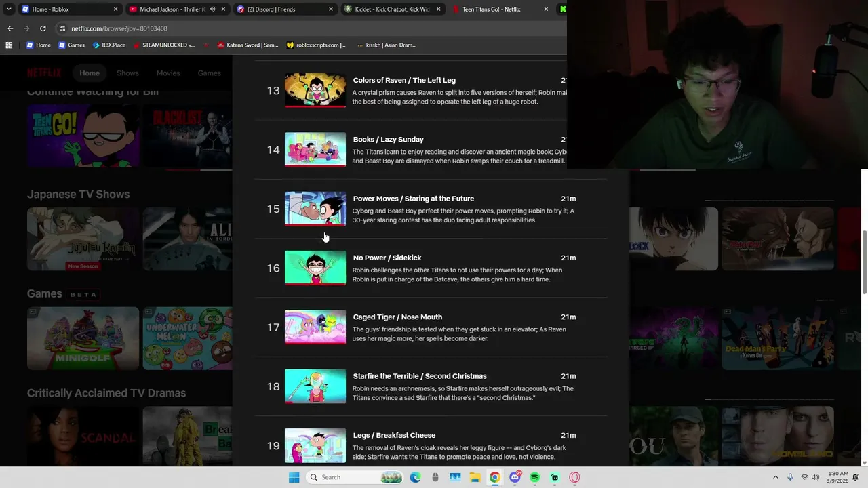
Task: Switch to the Kicklet Kick Chatbot tab
Action: click(x=392, y=9)
